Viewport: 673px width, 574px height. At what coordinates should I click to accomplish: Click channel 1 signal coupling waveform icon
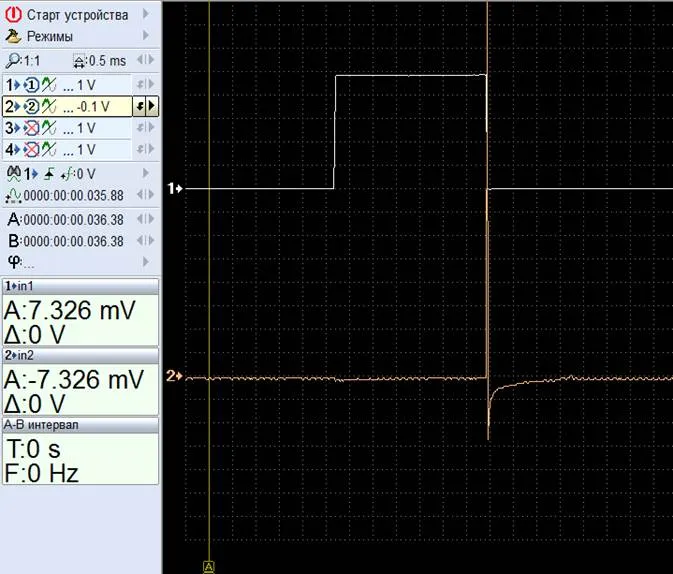point(49,85)
